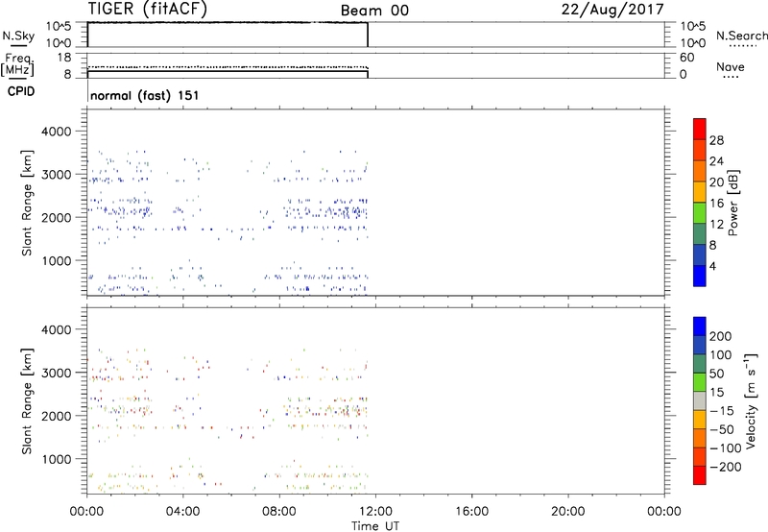Click the green swatch on Power colorbar
768x532 pixels.
coord(700,213)
